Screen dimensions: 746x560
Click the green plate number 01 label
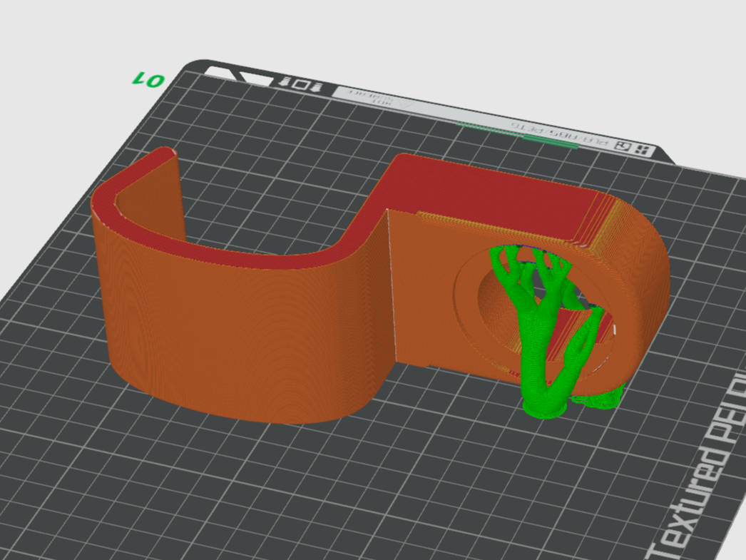click(148, 79)
